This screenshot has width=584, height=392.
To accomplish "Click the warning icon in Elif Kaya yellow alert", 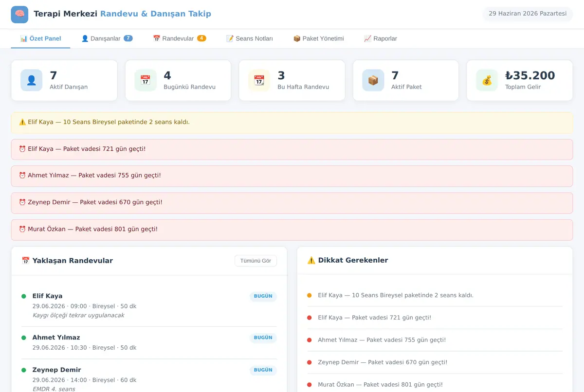I will coord(22,122).
